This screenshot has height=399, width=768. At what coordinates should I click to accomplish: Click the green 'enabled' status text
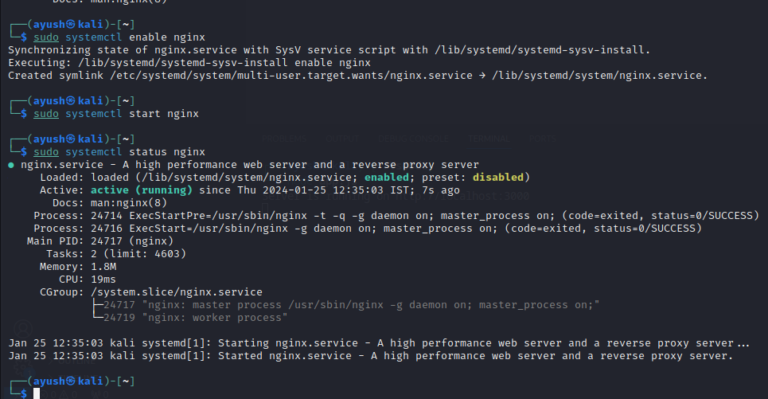tap(386, 177)
